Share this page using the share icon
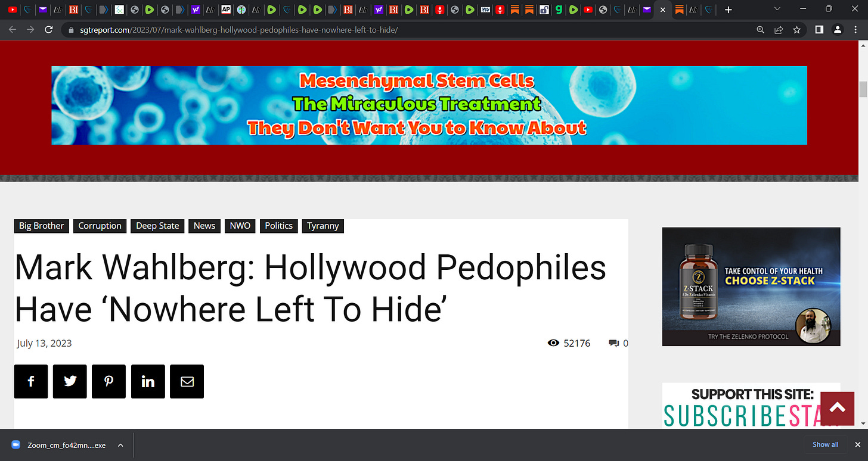Screen dimensions: 868x461 (x=779, y=30)
